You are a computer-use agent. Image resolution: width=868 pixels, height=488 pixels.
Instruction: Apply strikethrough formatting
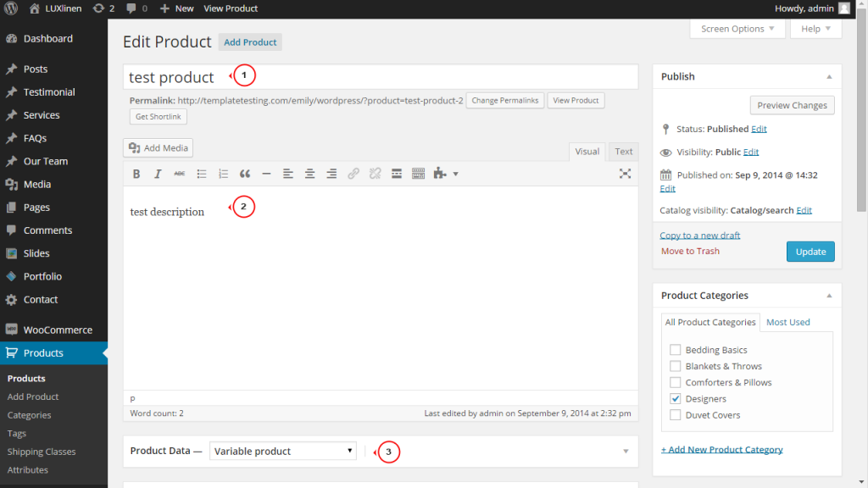(x=180, y=174)
